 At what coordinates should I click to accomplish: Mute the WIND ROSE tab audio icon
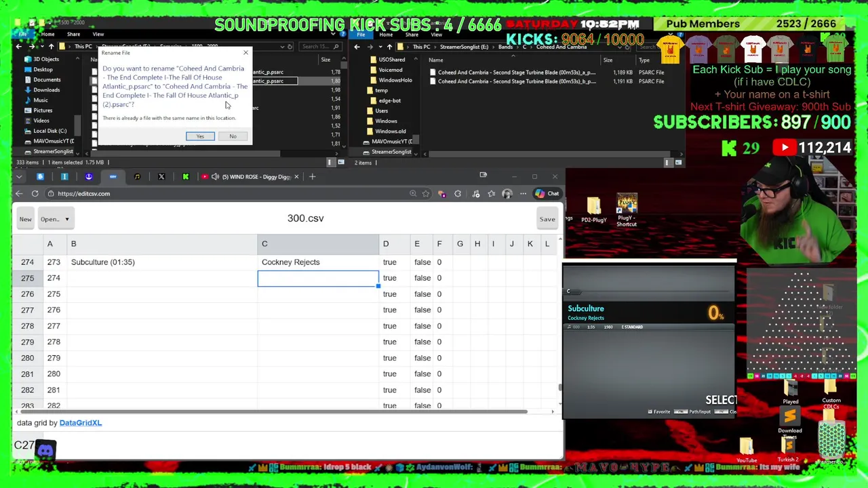pos(215,177)
